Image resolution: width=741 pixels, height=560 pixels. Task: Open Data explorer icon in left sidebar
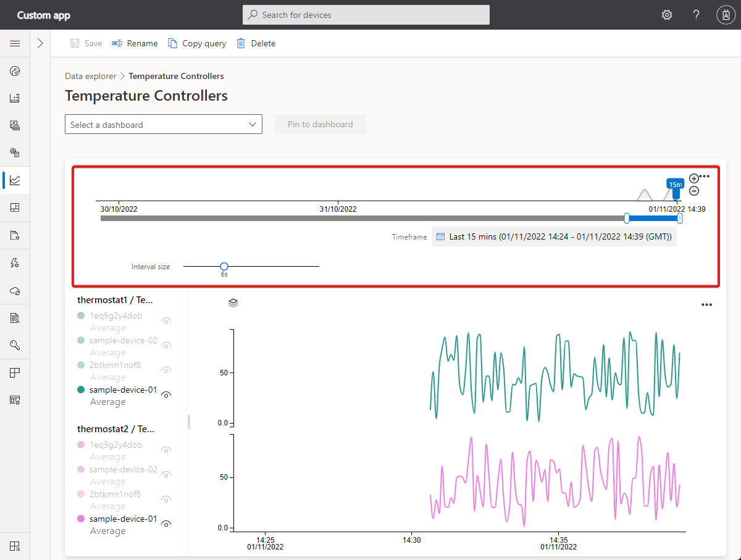coord(15,180)
